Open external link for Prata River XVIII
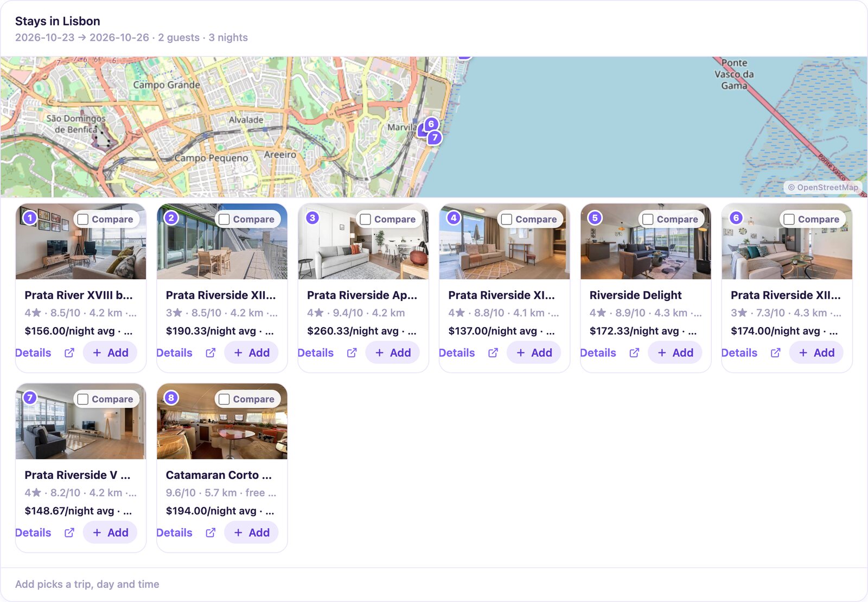Image resolution: width=868 pixels, height=602 pixels. [x=69, y=353]
